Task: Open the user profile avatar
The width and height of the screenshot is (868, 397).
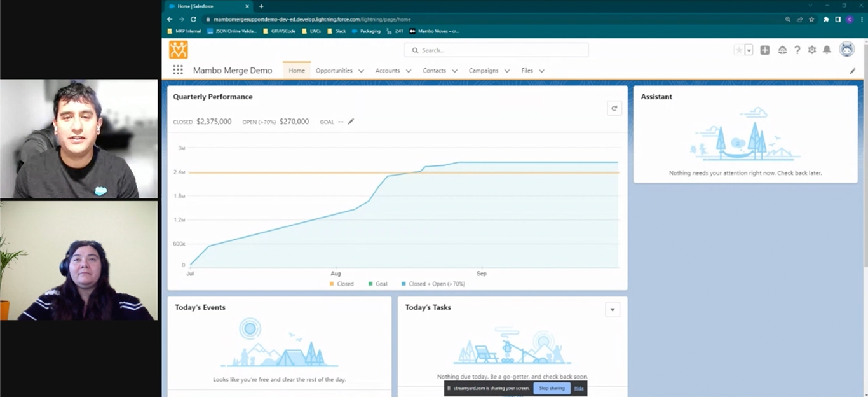Action: [846, 50]
